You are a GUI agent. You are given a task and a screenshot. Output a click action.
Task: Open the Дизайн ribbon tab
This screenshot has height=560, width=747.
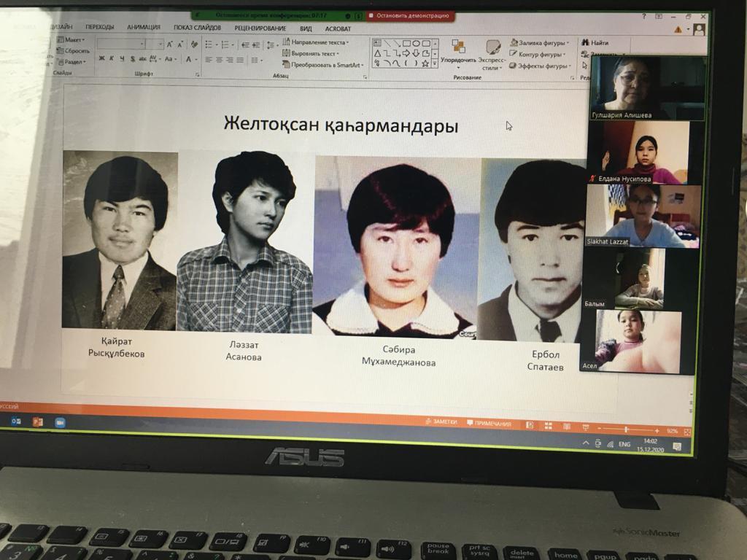(x=62, y=27)
